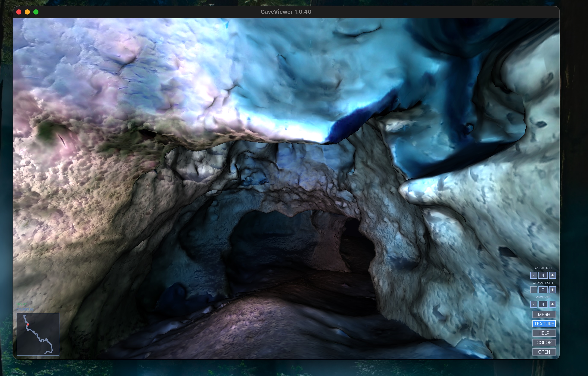Increase view distance with the plus button
Screen dimensions: 588x376
[552, 304]
